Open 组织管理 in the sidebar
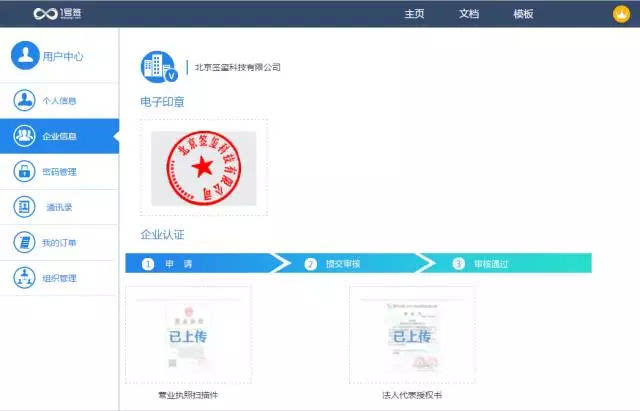This screenshot has height=411, width=640. (x=60, y=278)
